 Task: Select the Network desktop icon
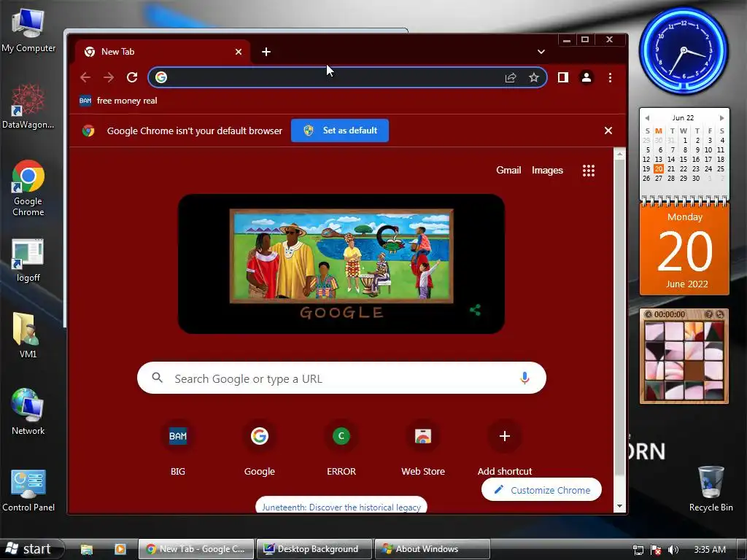28,411
